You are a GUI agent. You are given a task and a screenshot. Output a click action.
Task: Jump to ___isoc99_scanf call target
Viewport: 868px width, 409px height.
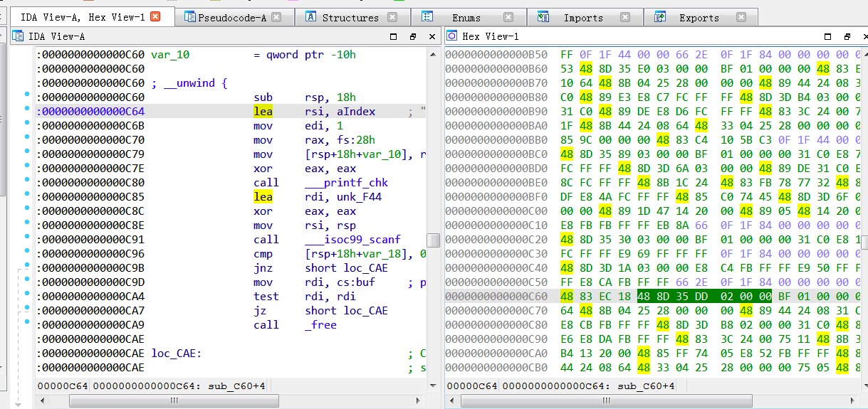(x=352, y=240)
